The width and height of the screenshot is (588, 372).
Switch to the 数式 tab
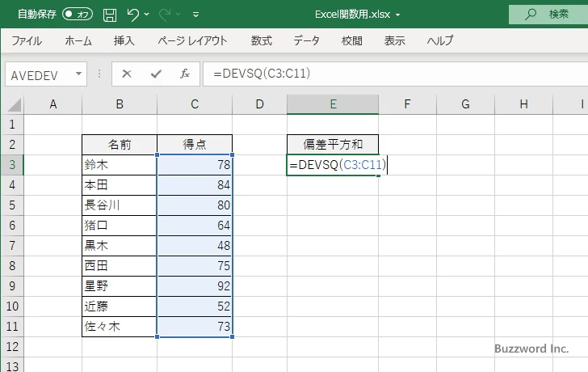262,40
